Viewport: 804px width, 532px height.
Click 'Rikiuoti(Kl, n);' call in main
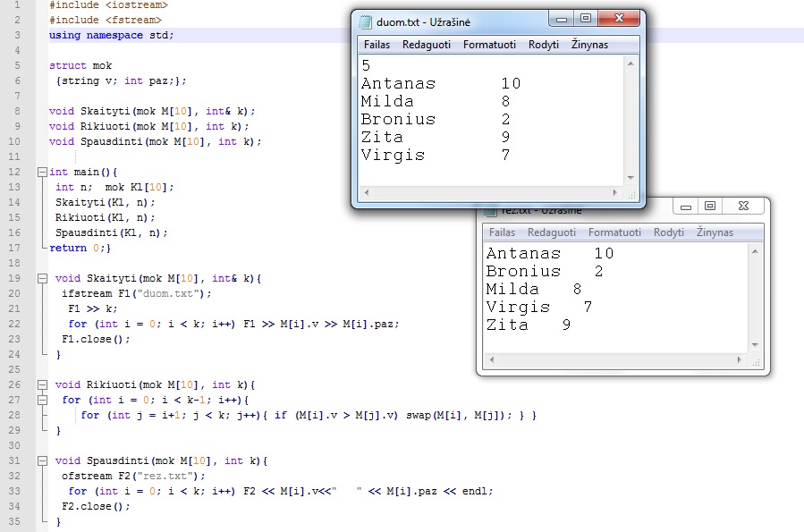tap(106, 218)
